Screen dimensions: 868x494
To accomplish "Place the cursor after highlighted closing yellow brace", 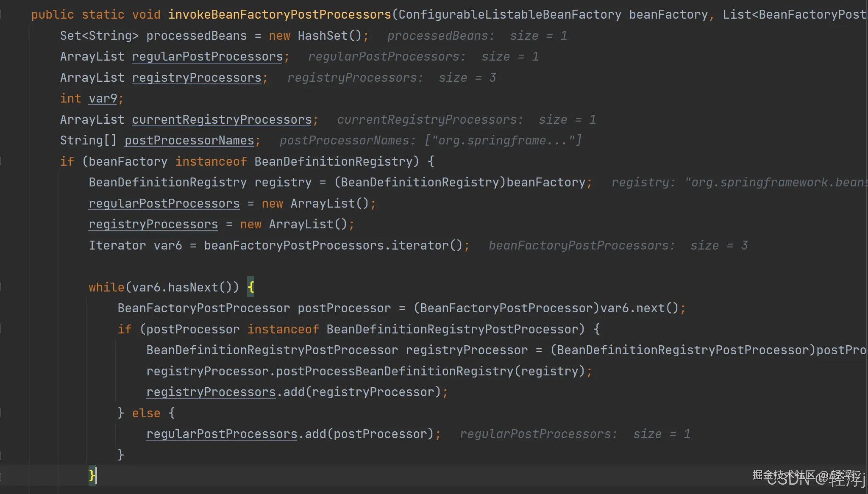I will tap(97, 475).
